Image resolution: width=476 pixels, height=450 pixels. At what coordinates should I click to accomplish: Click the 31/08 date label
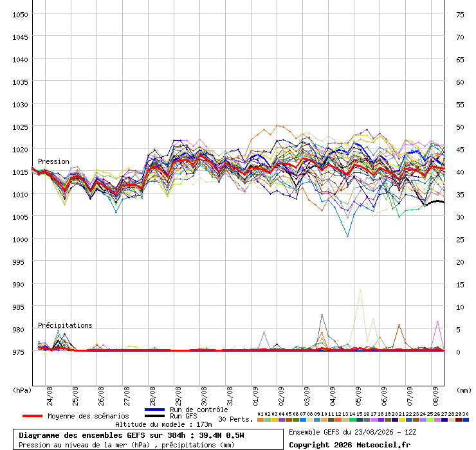point(230,396)
